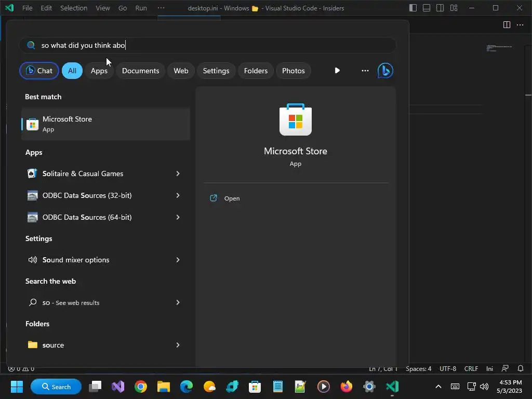
Task: Open Microsoft Store from the taskbar
Action: (255, 387)
